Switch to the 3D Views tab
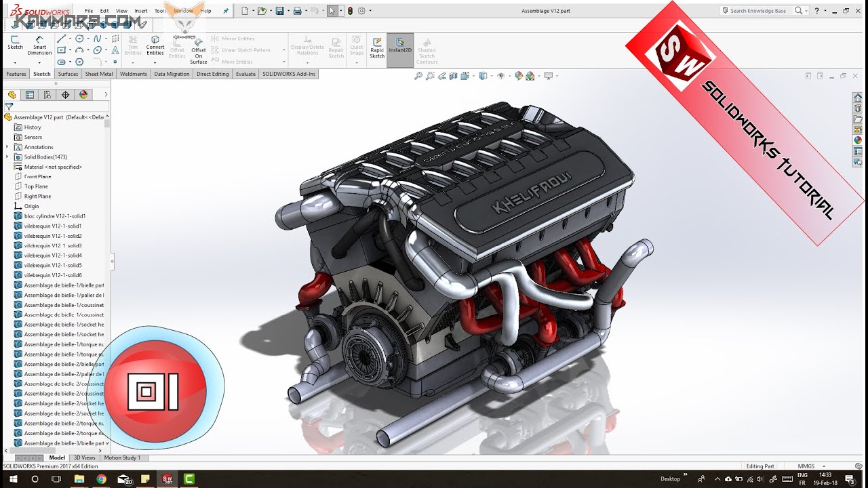The height and width of the screenshot is (488, 868). [85, 457]
